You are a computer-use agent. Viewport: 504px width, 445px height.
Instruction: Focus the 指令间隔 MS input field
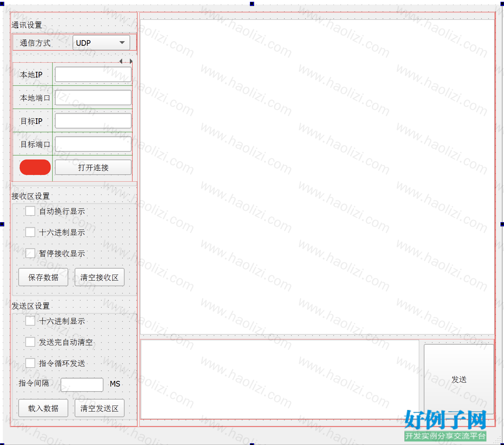pos(82,384)
